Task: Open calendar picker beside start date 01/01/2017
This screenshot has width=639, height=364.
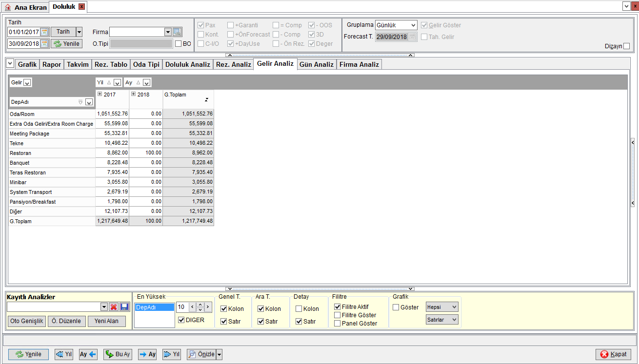Action: [x=44, y=32]
